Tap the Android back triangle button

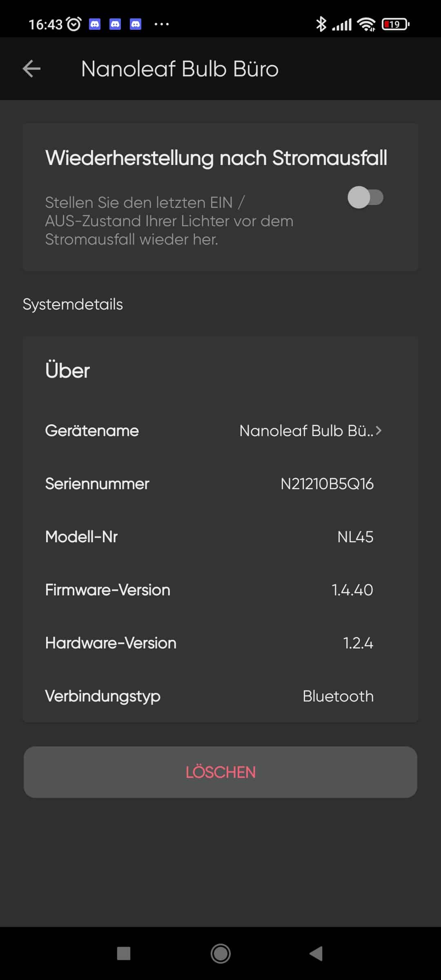[x=316, y=954]
